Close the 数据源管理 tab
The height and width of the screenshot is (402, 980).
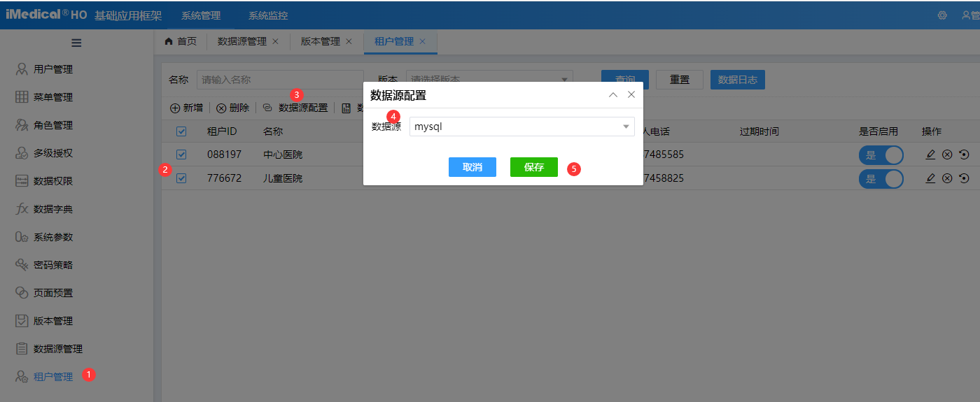(x=275, y=41)
